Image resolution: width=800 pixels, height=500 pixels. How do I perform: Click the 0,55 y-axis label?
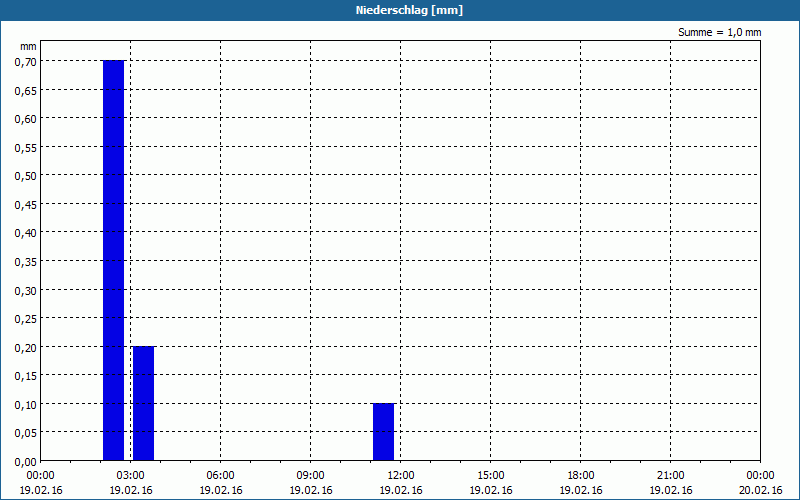[x=26, y=147]
